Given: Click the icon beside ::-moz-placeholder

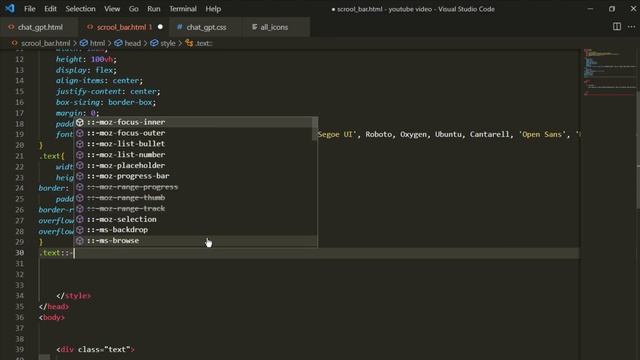Looking at the screenshot, I should pos(80,165).
